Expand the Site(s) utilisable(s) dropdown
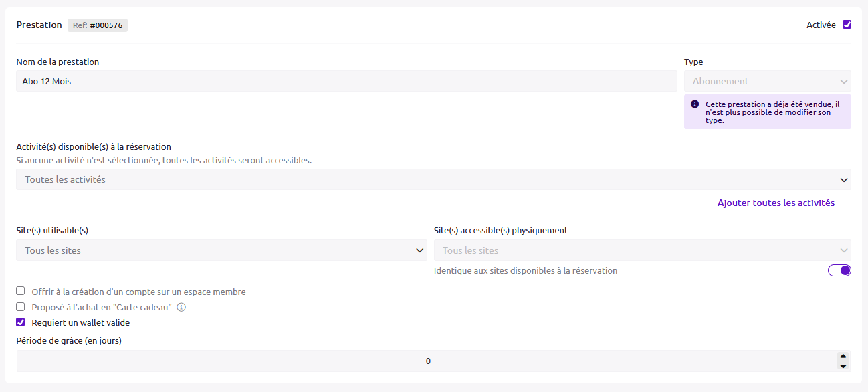The image size is (868, 392). pyautogui.click(x=221, y=250)
